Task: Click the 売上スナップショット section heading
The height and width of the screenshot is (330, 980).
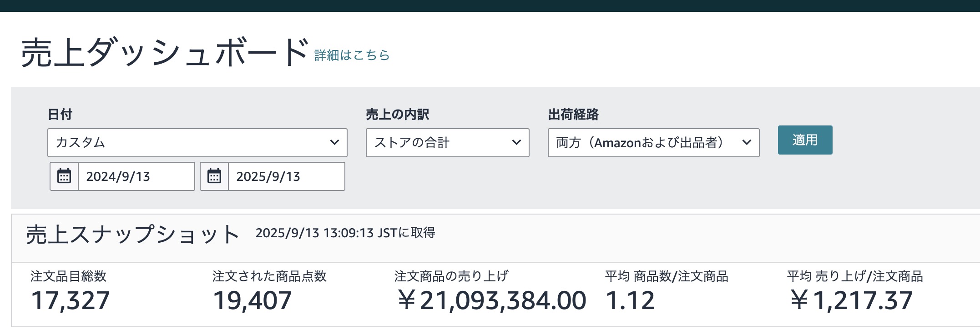Action: coord(132,235)
